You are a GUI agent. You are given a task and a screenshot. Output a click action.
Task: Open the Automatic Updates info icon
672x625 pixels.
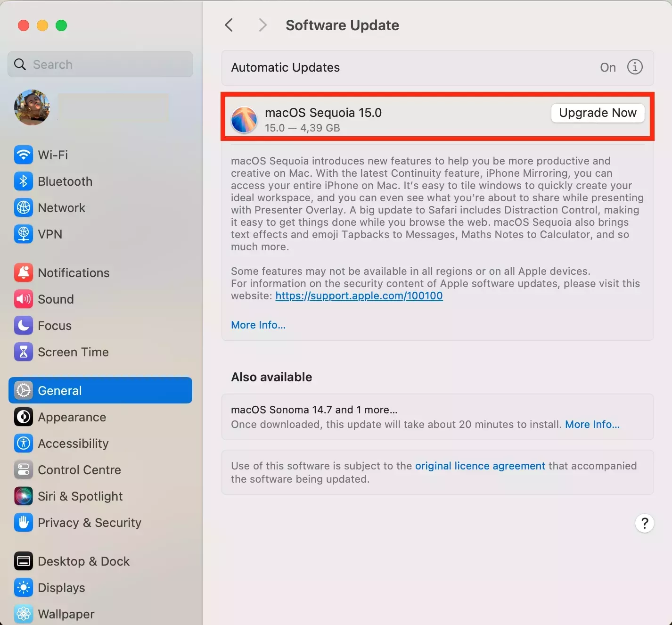coord(635,67)
